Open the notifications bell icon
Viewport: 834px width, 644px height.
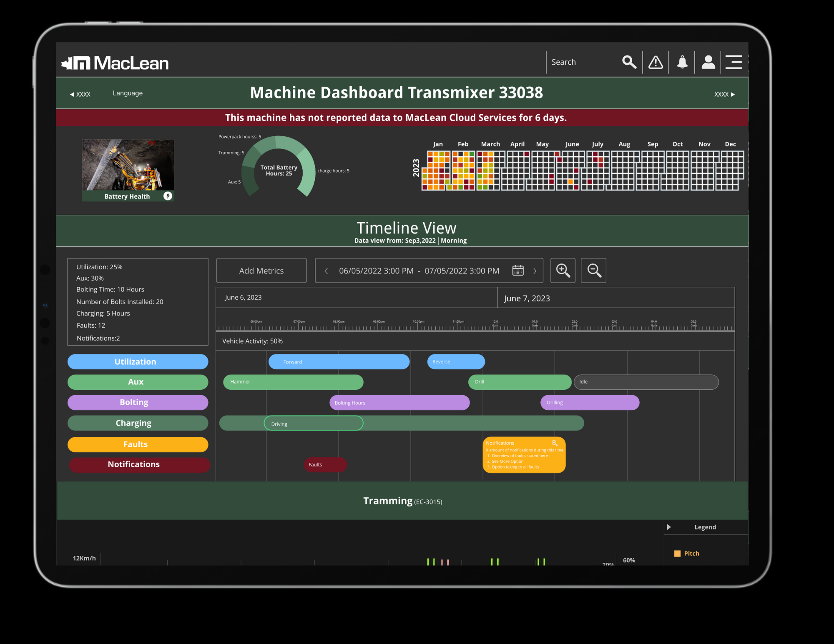pyautogui.click(x=682, y=62)
